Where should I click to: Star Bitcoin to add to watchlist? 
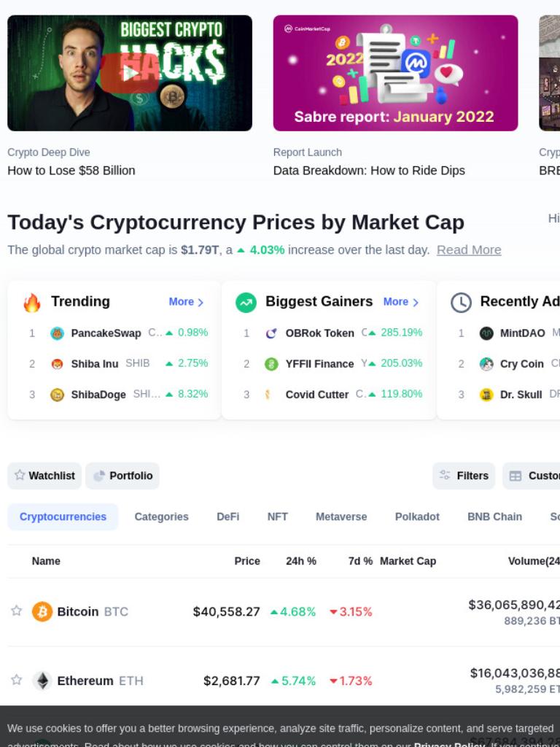[x=17, y=611]
